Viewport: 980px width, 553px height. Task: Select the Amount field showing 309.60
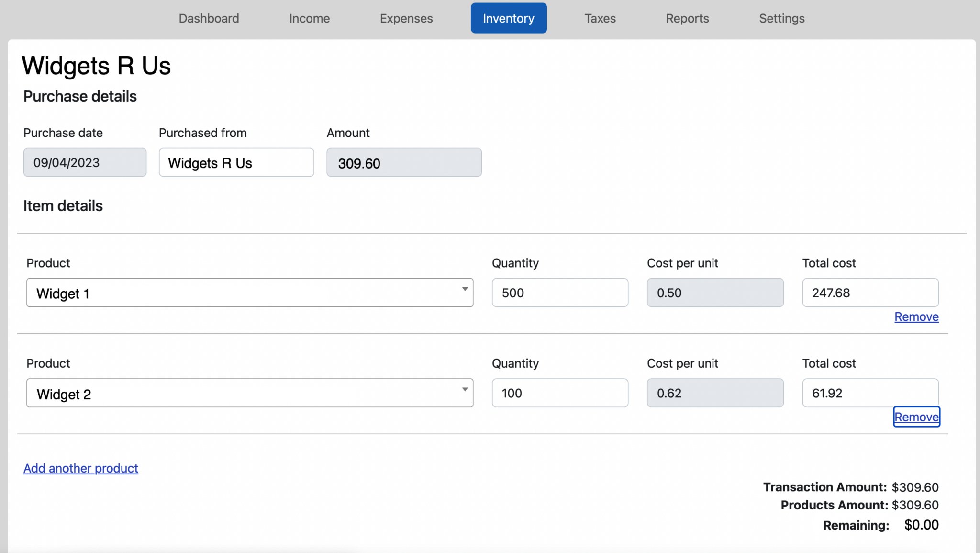coord(403,163)
